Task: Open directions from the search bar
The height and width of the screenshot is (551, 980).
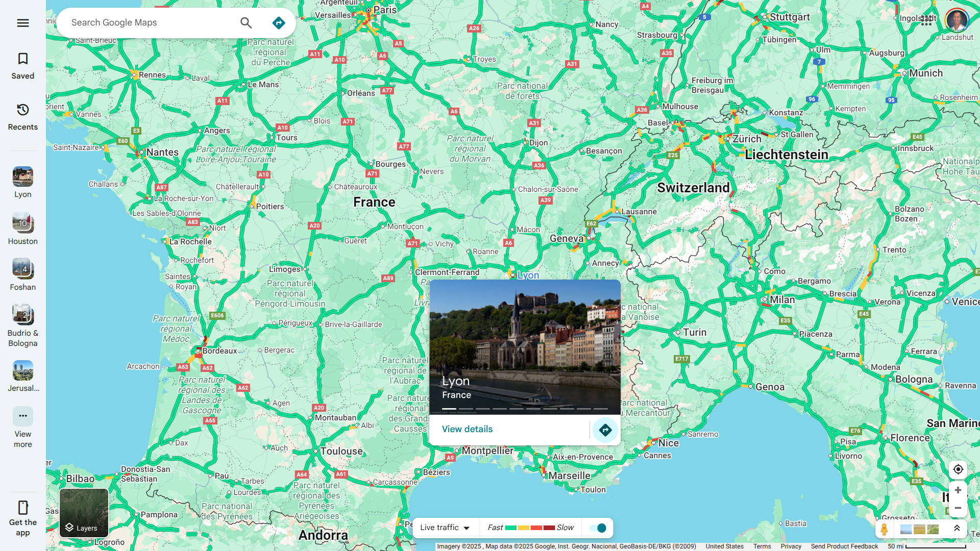Action: pyautogui.click(x=278, y=23)
